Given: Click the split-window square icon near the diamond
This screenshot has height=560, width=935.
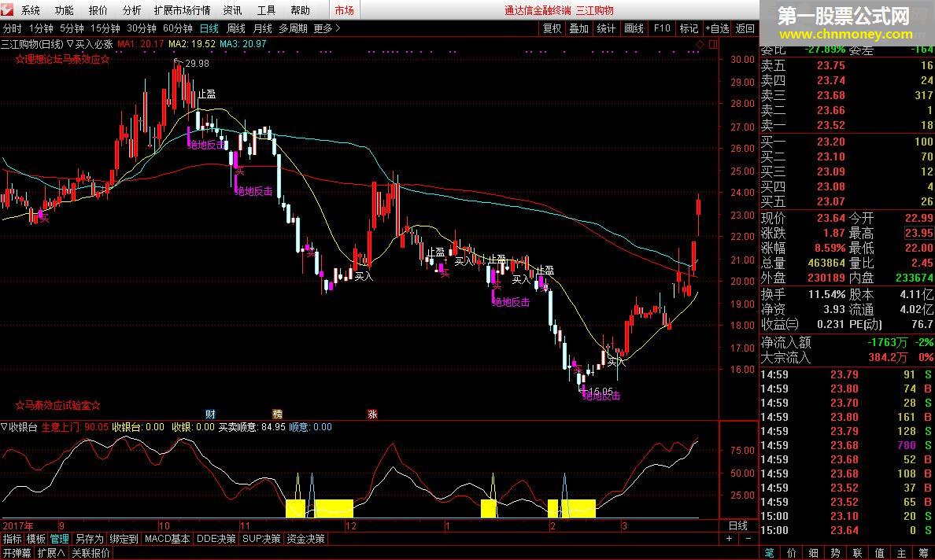Looking at the screenshot, I should click(712, 45).
